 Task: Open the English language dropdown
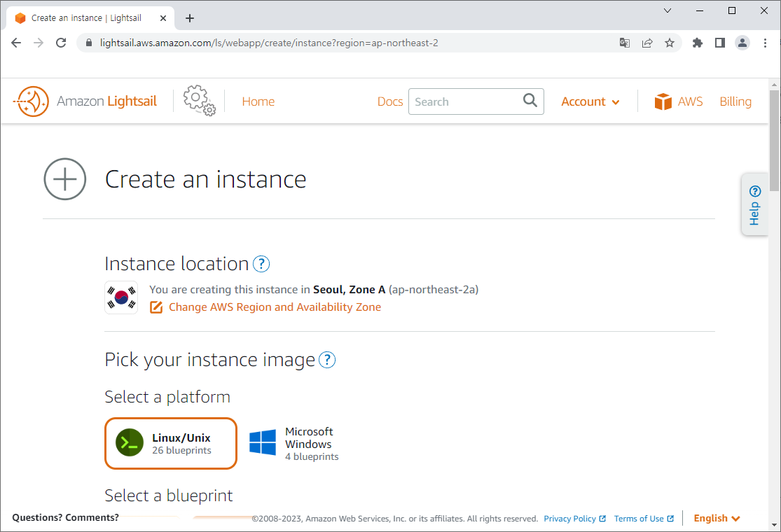click(717, 518)
